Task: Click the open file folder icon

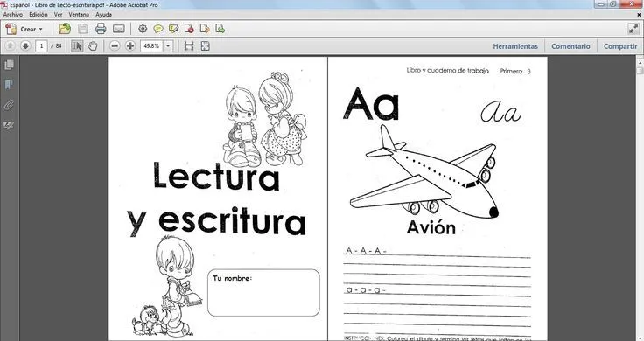Action: [x=65, y=29]
